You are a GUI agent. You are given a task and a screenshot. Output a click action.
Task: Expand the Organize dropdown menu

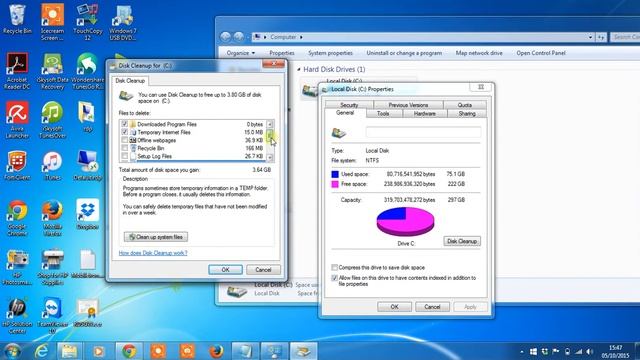(x=240, y=53)
